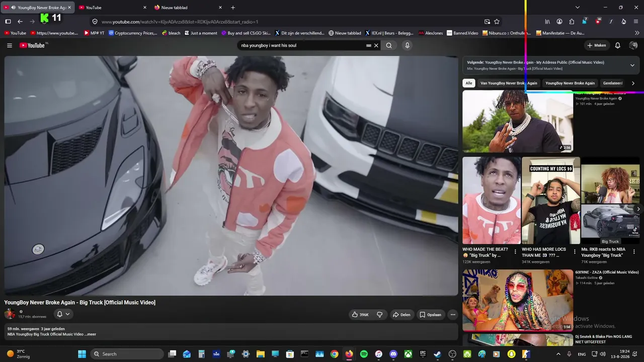
Task: Mute the playing tab via speaker icon
Action: pos(13,8)
